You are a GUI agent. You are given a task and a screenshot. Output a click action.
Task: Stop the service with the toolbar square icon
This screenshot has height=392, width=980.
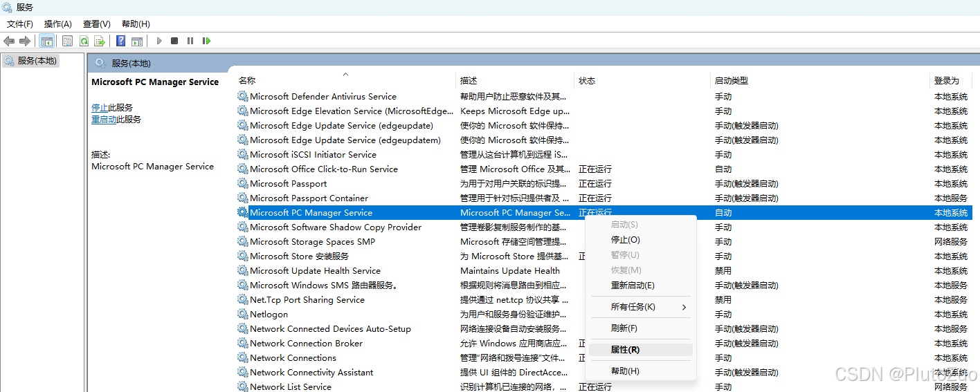(x=174, y=41)
